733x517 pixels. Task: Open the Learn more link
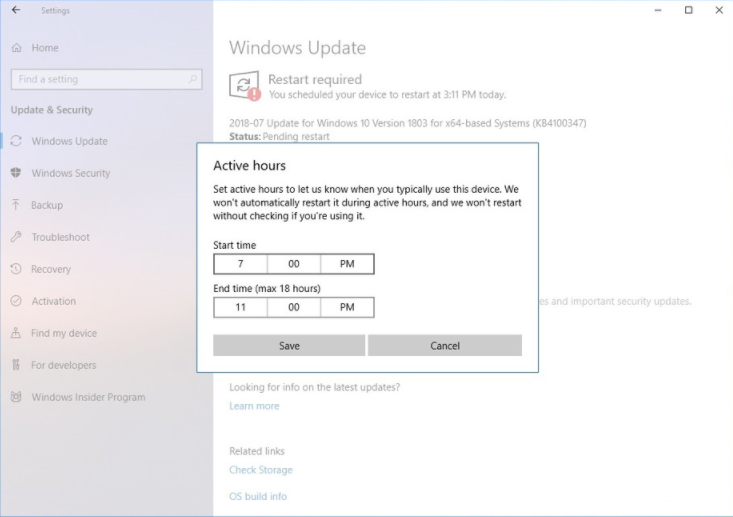tap(254, 406)
